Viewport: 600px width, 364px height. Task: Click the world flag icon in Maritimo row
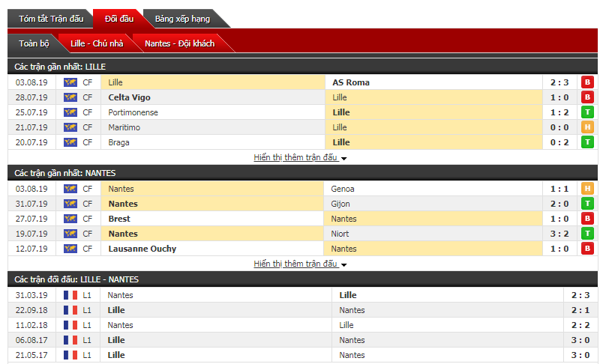click(x=70, y=127)
